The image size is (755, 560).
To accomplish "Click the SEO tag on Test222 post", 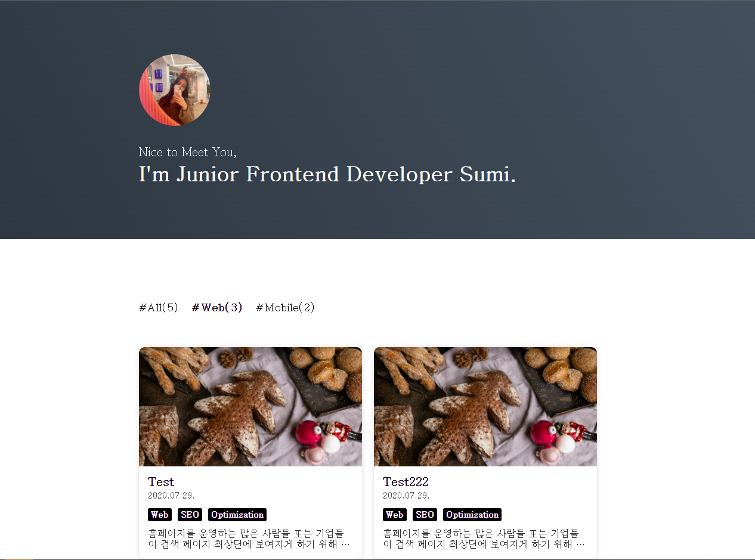I will click(x=425, y=515).
